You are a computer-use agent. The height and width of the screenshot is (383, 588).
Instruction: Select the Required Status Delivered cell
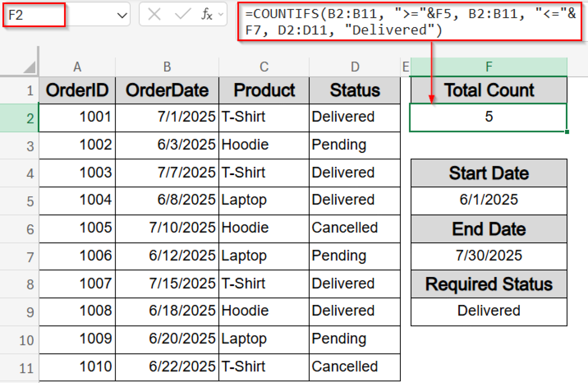[488, 311]
